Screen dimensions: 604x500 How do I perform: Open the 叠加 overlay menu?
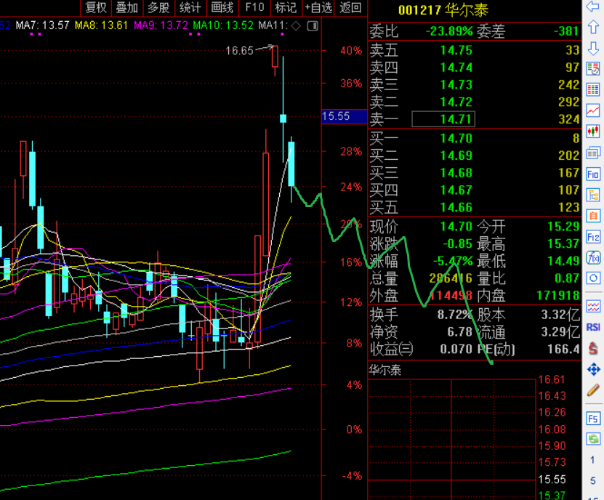click(127, 7)
